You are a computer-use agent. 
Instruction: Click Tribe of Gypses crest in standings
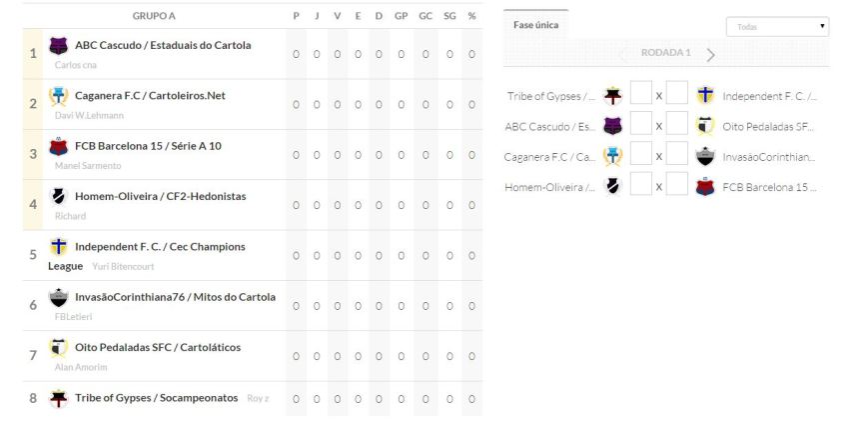click(58, 398)
